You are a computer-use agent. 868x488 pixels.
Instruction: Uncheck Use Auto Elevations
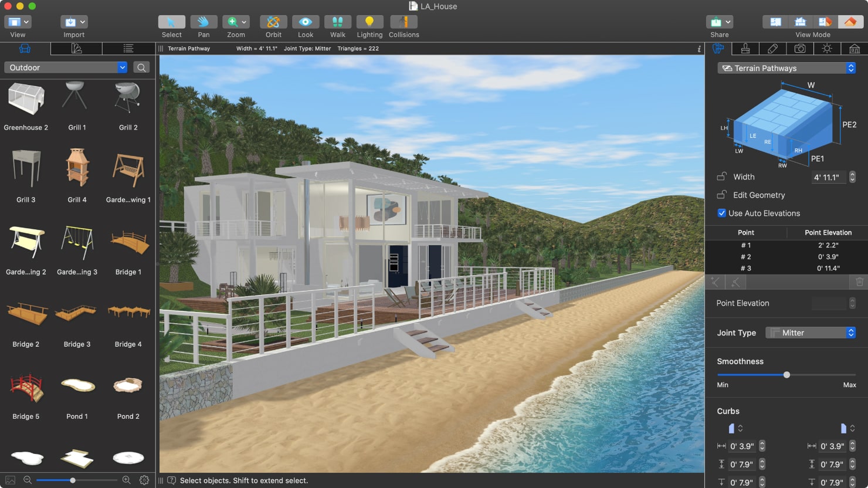click(721, 213)
